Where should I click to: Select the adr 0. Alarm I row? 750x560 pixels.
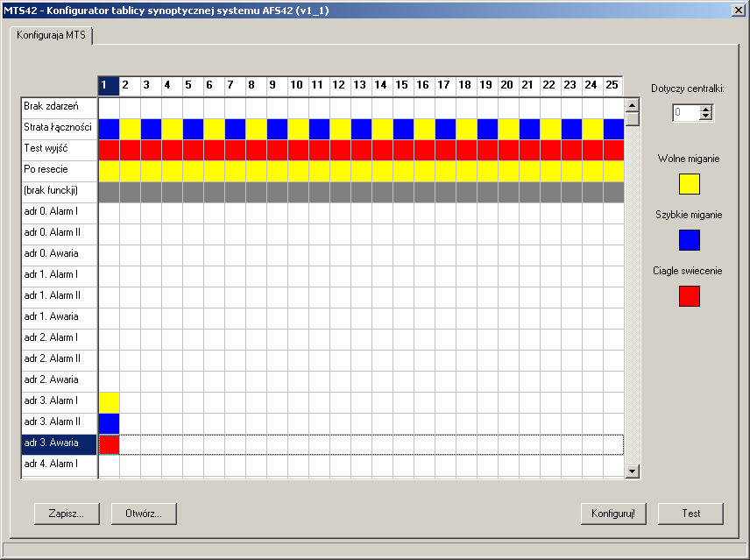pos(60,213)
